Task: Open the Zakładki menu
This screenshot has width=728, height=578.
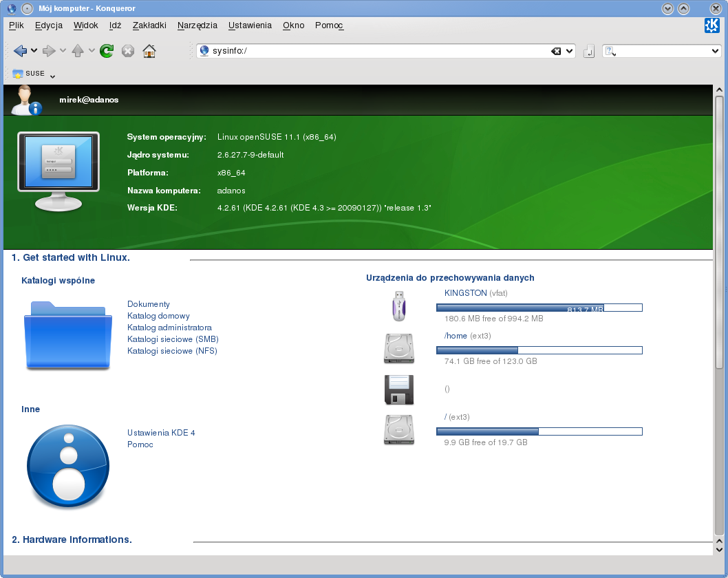Action: pos(149,25)
